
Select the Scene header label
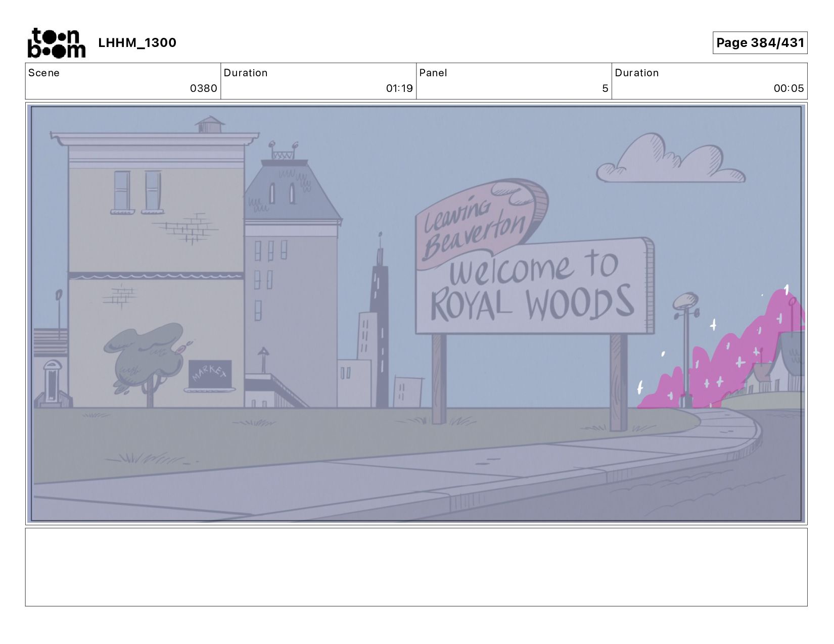pos(44,73)
